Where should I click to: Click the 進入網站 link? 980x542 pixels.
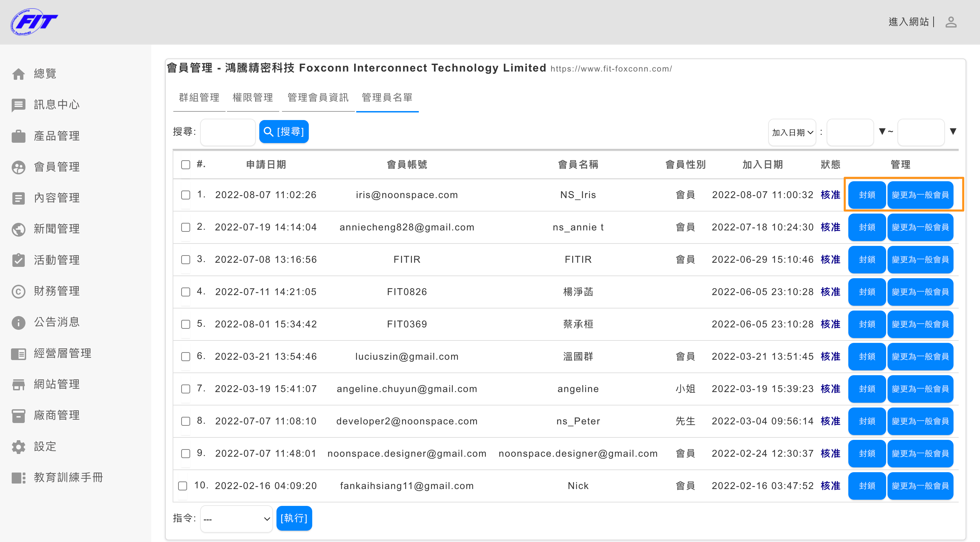(x=908, y=22)
